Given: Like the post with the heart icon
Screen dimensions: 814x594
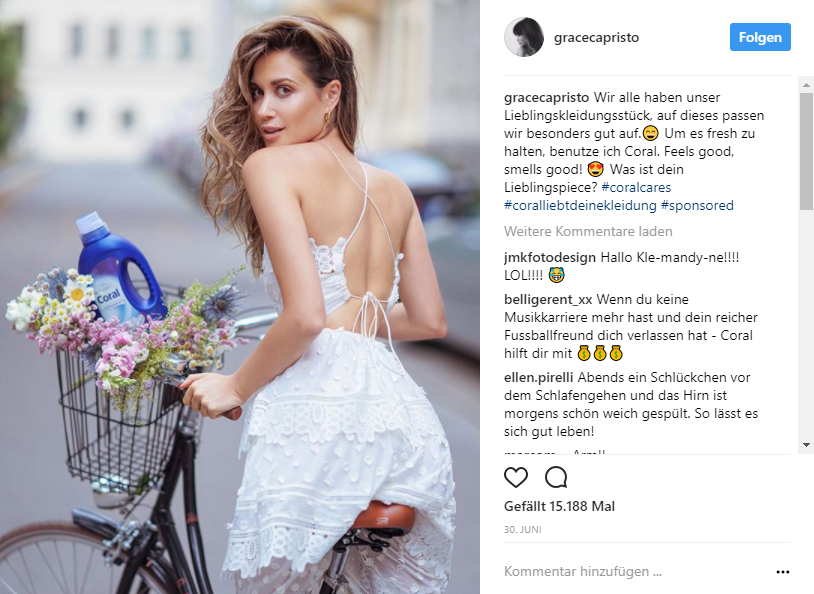Looking at the screenshot, I should pos(516,477).
